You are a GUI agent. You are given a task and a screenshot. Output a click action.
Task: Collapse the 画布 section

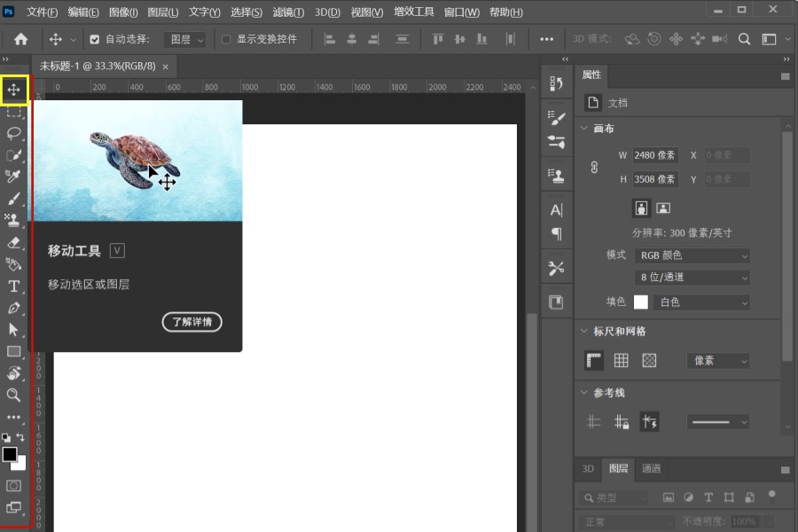(584, 129)
